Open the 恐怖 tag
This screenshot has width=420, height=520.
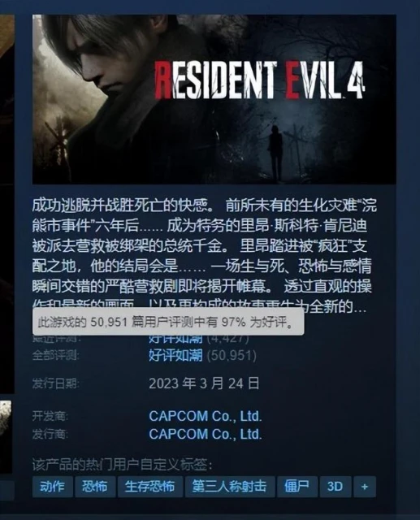pyautogui.click(x=95, y=487)
